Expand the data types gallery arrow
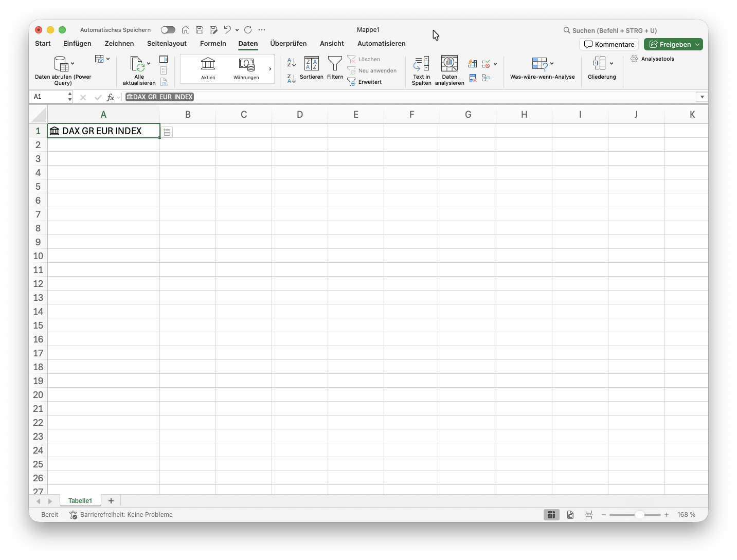 tap(270, 69)
